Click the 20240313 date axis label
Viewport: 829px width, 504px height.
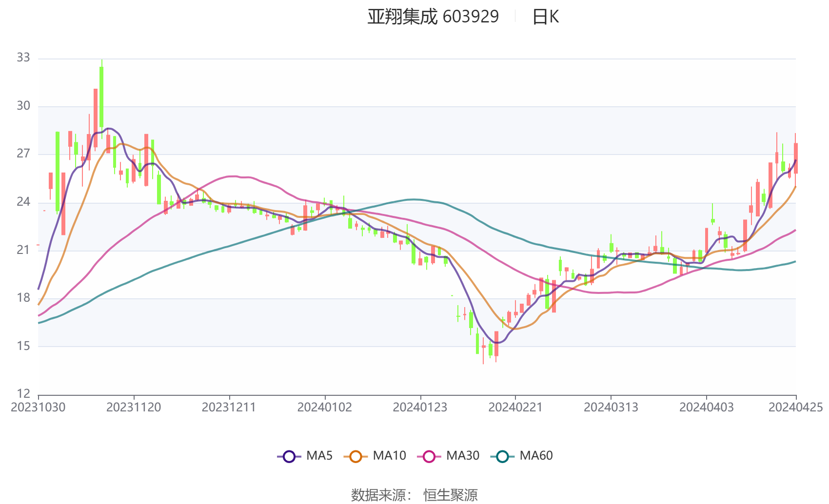pos(611,407)
